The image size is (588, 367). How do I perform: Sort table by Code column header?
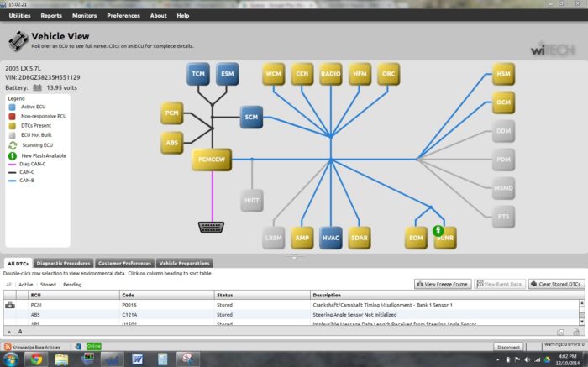[128, 295]
